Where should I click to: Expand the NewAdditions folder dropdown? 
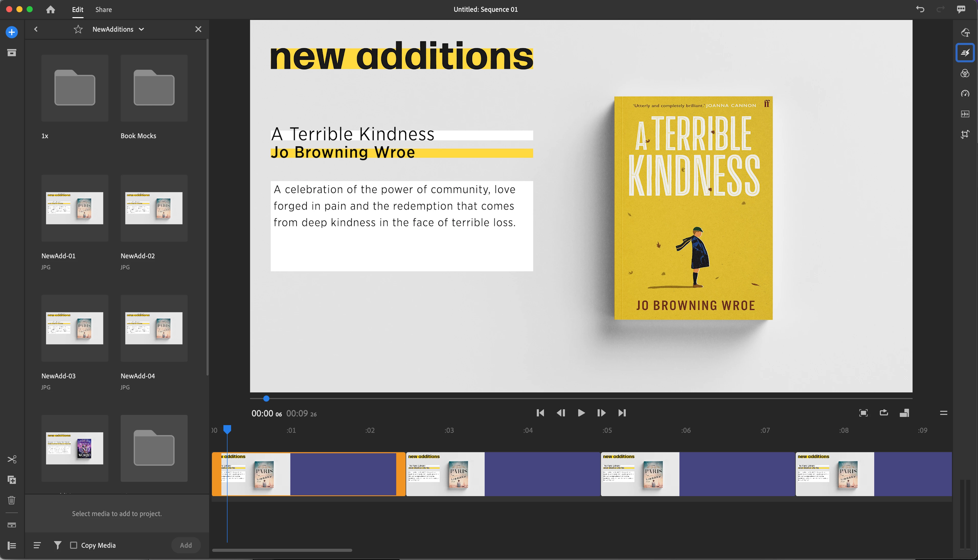tap(142, 29)
